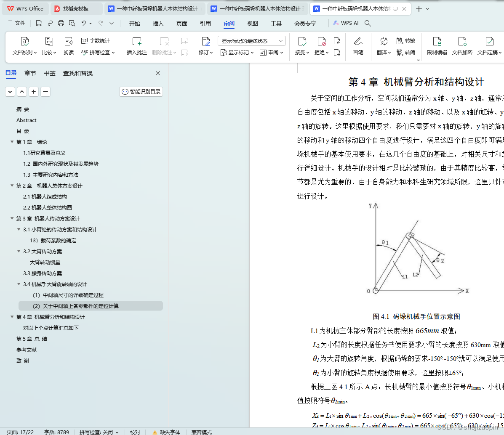
Task: Open the 显示标记 dropdown
Action: tap(237, 52)
